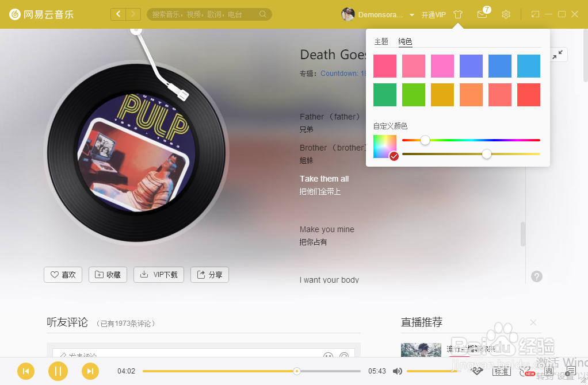
Task: Click the search magnifier icon
Action: [263, 14]
